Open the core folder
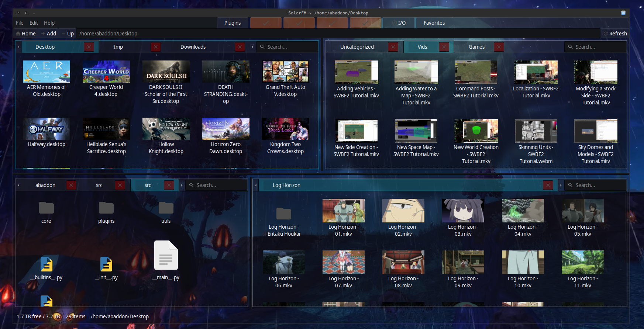The image size is (644, 329). [x=47, y=208]
